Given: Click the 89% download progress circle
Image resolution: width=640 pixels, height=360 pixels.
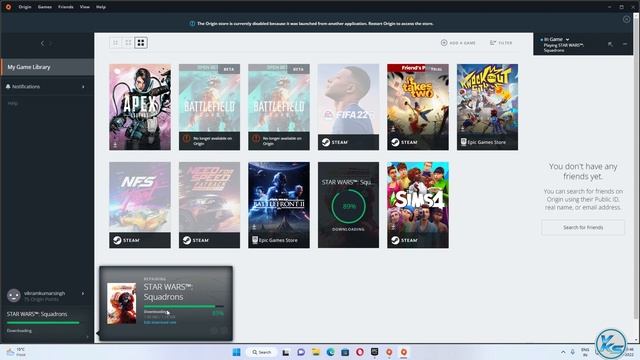Looking at the screenshot, I should coord(349,206).
